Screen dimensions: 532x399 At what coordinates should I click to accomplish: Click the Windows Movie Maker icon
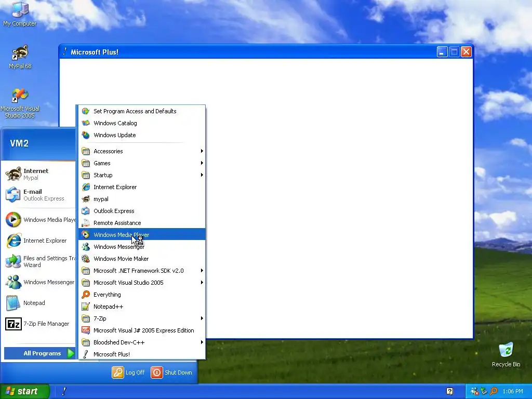pos(86,259)
